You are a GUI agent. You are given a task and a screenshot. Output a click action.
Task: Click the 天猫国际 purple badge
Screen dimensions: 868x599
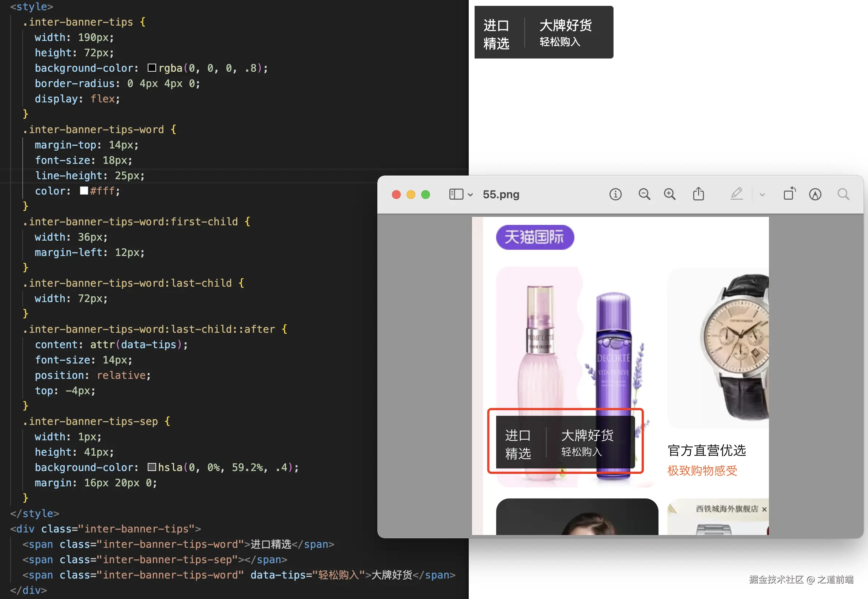click(x=535, y=237)
